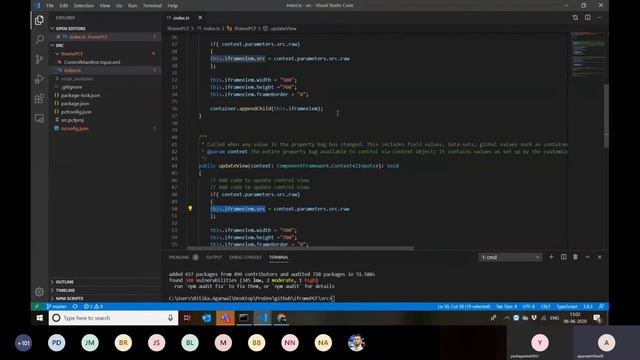Screen dimensions: 640x360
Task: Expand the node_modules folder
Action: click(x=77, y=78)
